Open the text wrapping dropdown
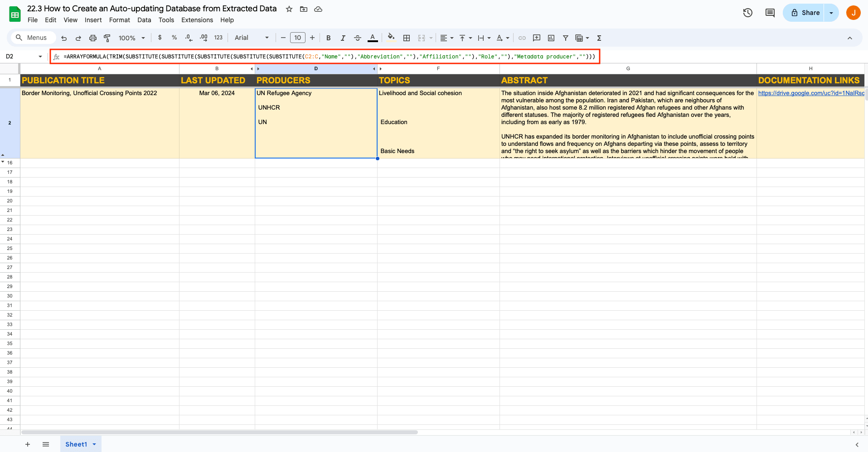 tap(484, 38)
